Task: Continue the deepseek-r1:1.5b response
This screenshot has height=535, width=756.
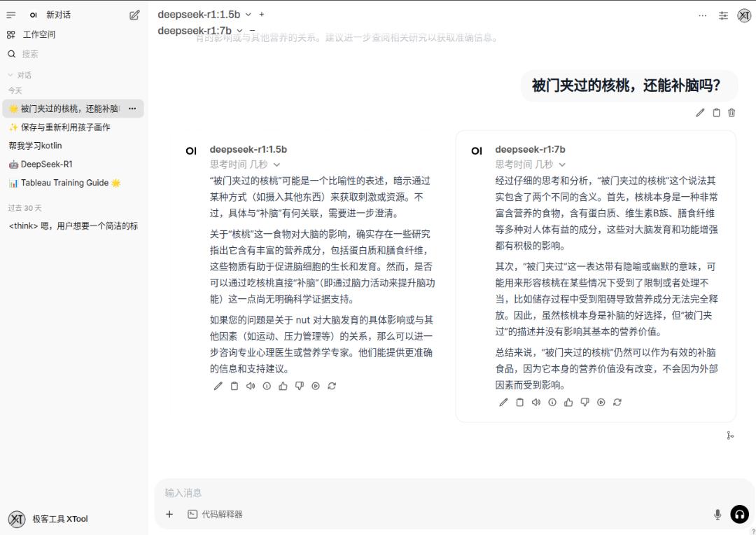Action: pyautogui.click(x=315, y=386)
